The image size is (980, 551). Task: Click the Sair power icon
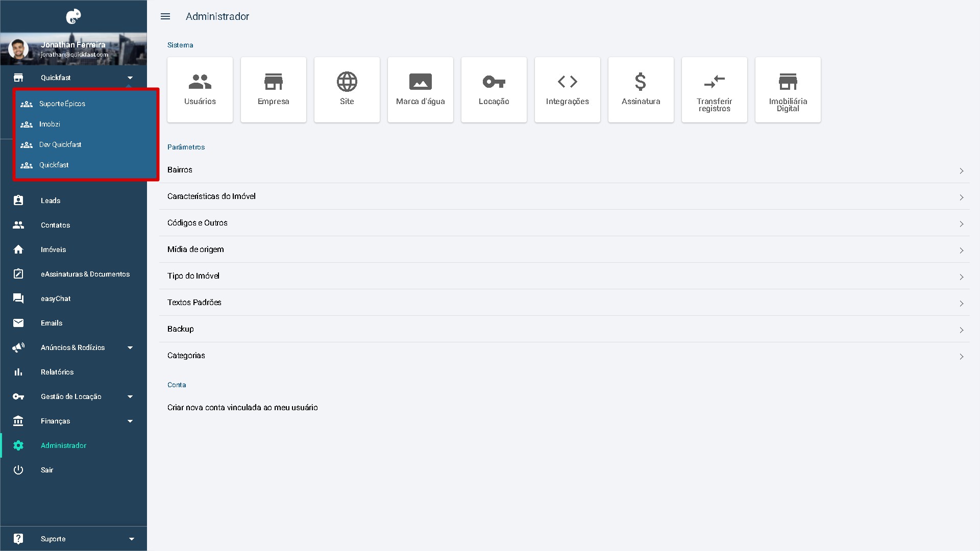(18, 470)
